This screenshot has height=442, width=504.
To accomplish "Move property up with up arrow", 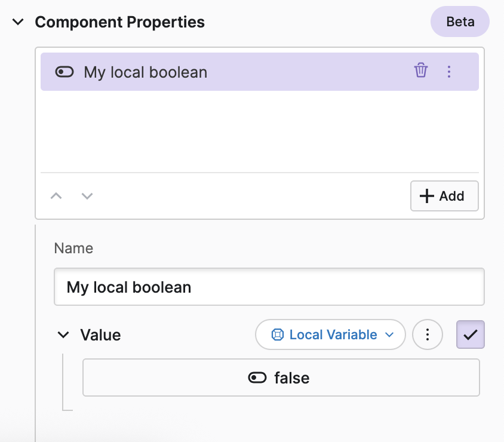I will coord(56,196).
